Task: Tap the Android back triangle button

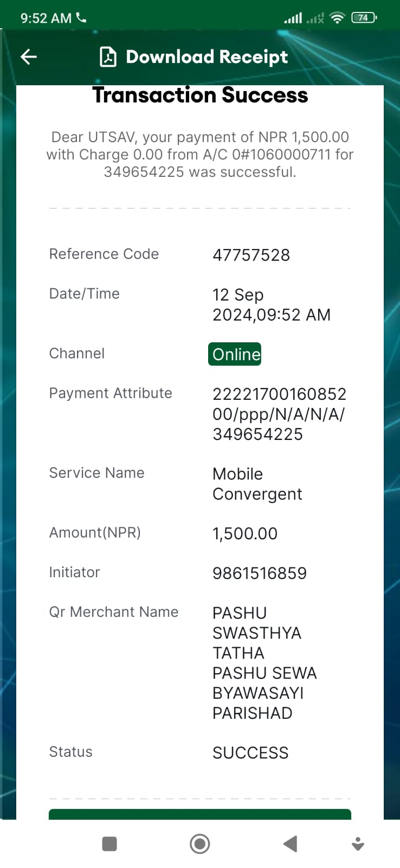Action: 290,844
